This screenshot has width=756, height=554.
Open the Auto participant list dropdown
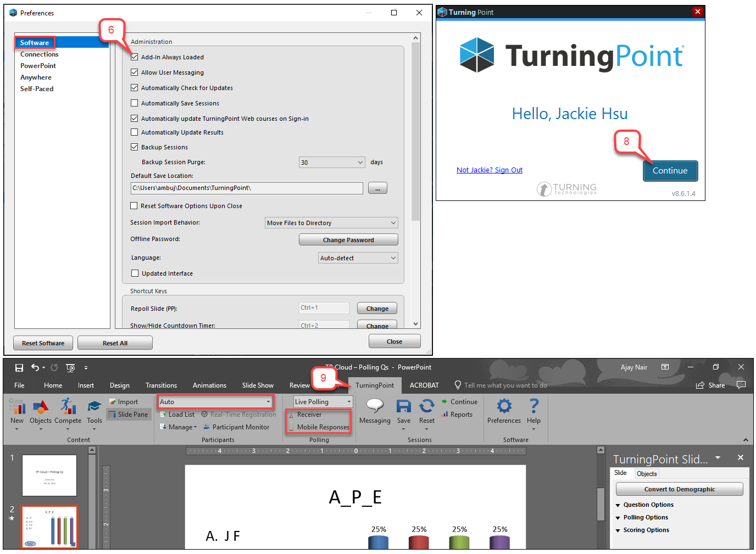pos(215,402)
